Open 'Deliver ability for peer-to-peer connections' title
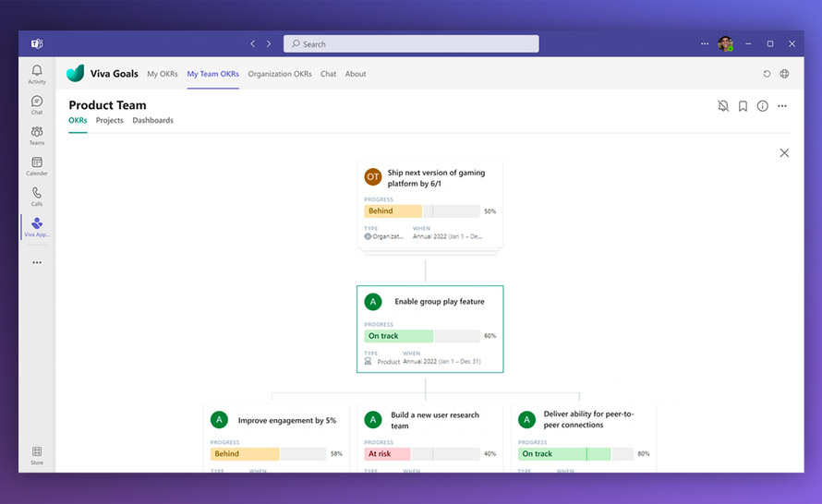822x504 pixels. [x=588, y=419]
